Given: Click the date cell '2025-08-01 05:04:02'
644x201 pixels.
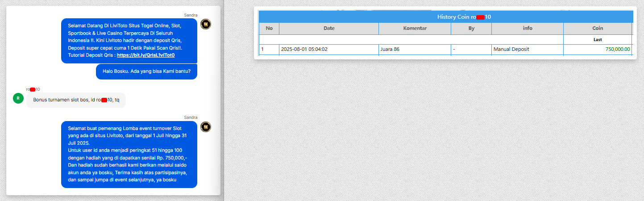Looking at the screenshot, I should pyautogui.click(x=329, y=49).
